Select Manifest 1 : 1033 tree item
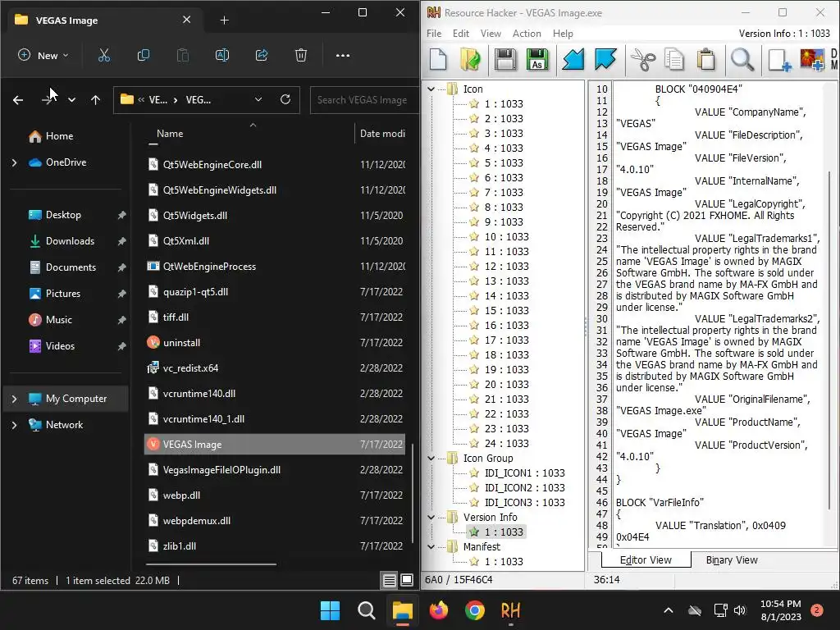This screenshot has width=840, height=630. click(x=504, y=561)
